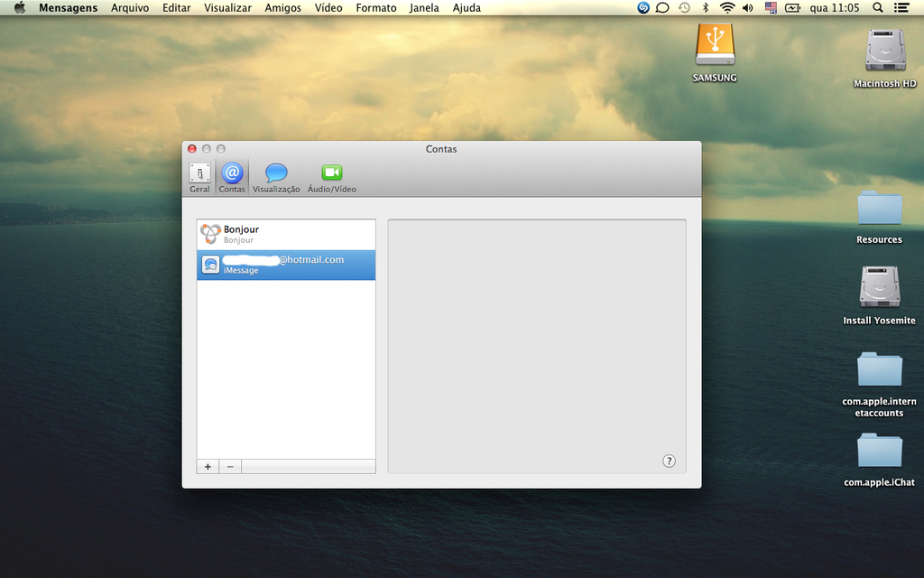Switch to the Áudio/Vídeo pane
This screenshot has height=578, width=924.
tap(332, 178)
